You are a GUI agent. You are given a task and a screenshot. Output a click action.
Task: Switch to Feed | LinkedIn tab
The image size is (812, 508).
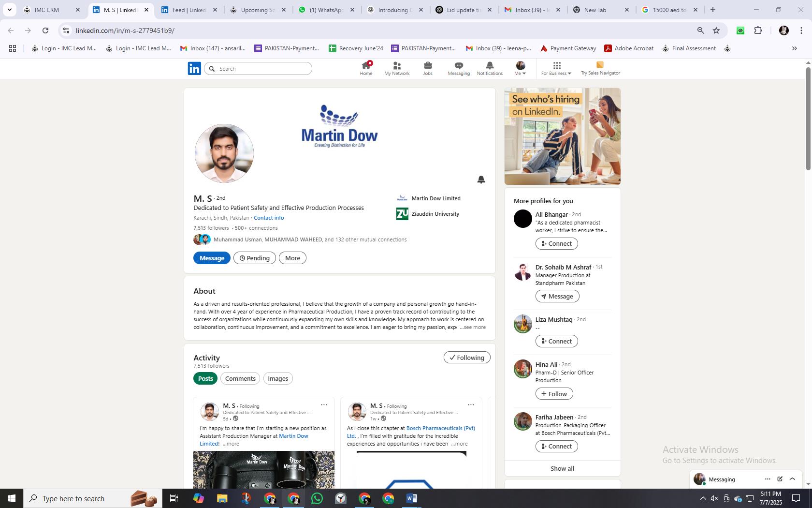click(189, 10)
